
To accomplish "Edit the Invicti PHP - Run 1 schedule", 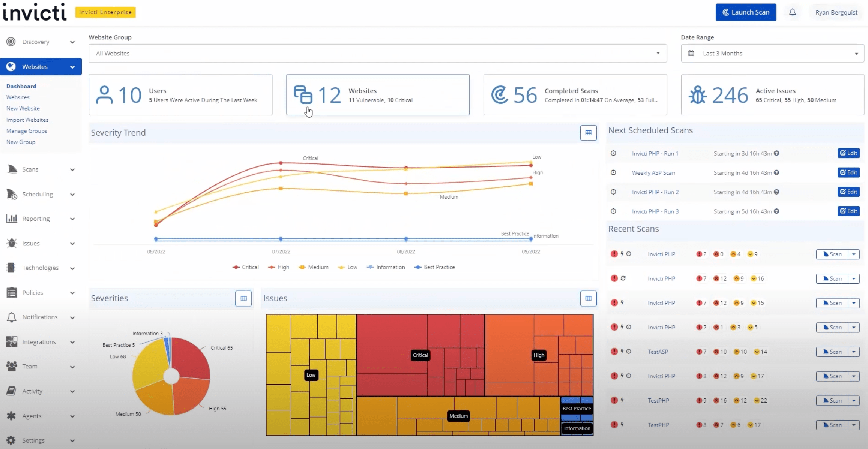I will pos(848,153).
